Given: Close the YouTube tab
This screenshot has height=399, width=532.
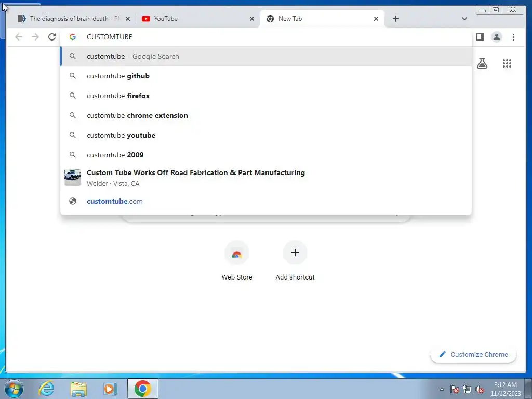Looking at the screenshot, I should tap(252, 19).
